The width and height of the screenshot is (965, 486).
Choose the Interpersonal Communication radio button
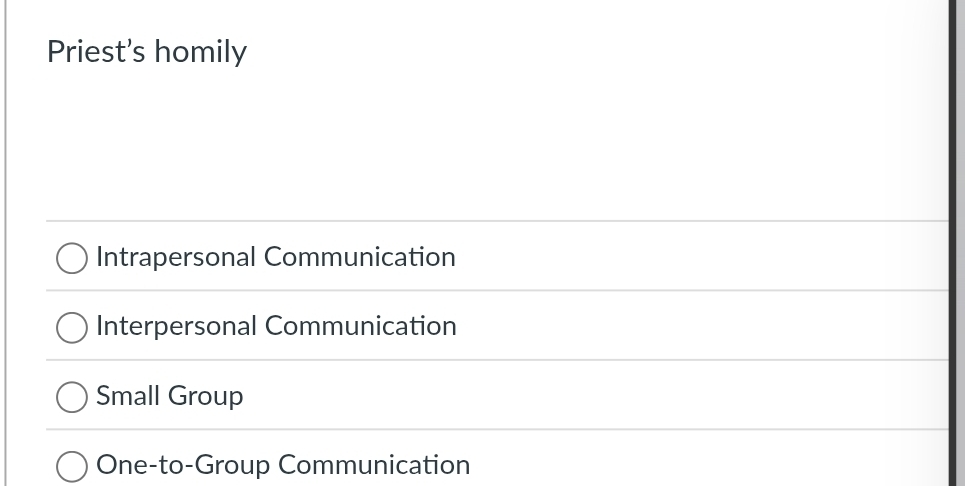[71, 327]
